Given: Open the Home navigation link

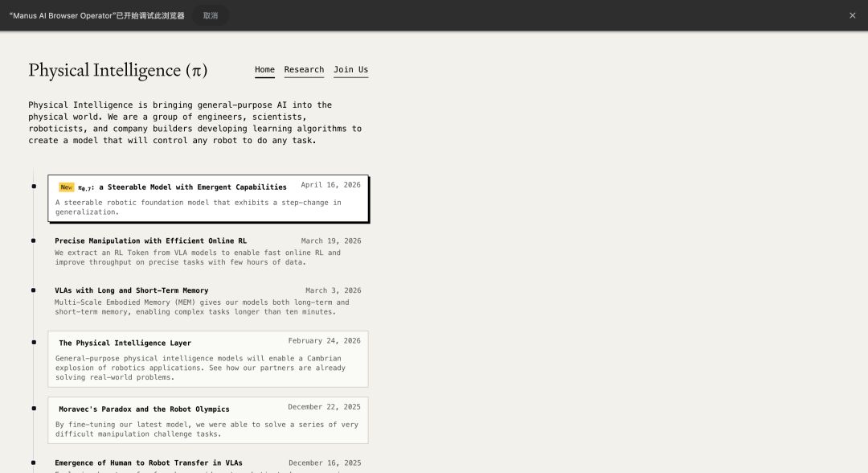Looking at the screenshot, I should [x=264, y=70].
